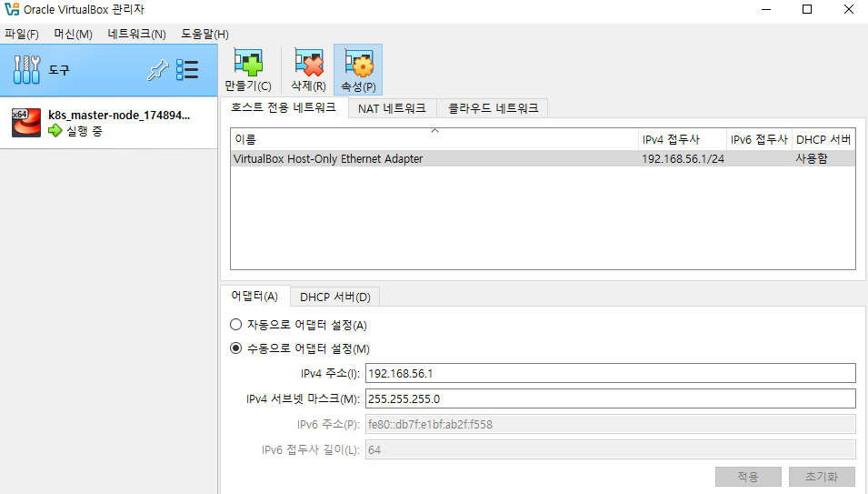868x494 pixels.
Task: Minimize the VirtualBox Manager window
Action: [x=766, y=9]
